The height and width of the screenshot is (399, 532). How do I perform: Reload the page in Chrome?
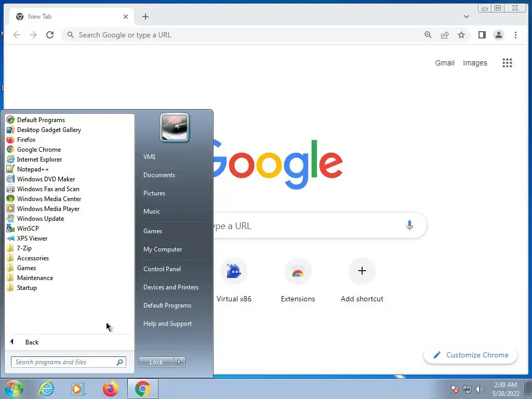(x=50, y=35)
